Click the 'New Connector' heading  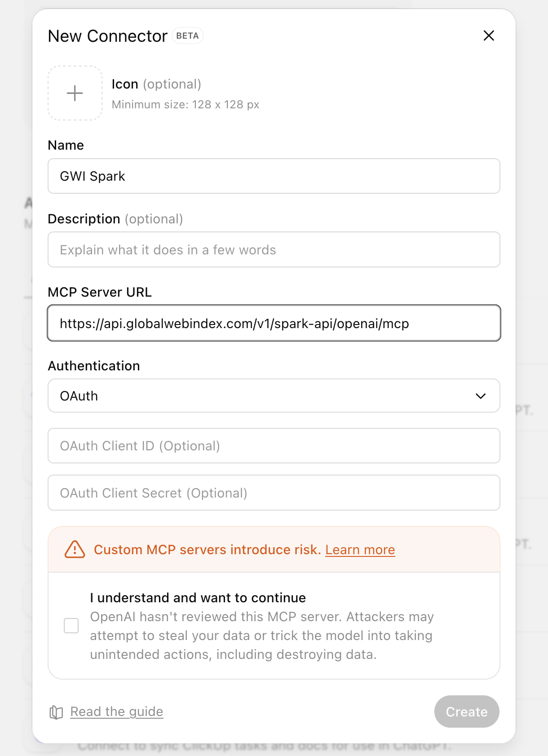(x=108, y=36)
